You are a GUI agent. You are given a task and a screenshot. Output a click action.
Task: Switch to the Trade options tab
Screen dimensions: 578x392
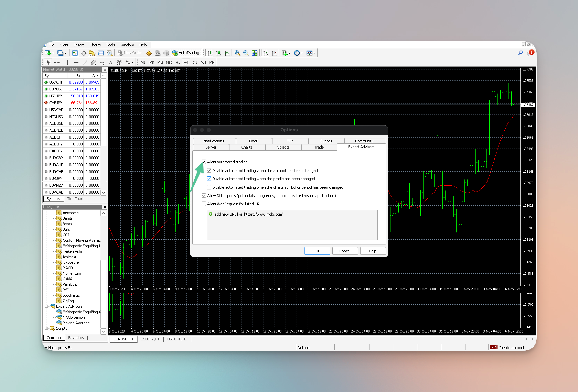click(319, 147)
